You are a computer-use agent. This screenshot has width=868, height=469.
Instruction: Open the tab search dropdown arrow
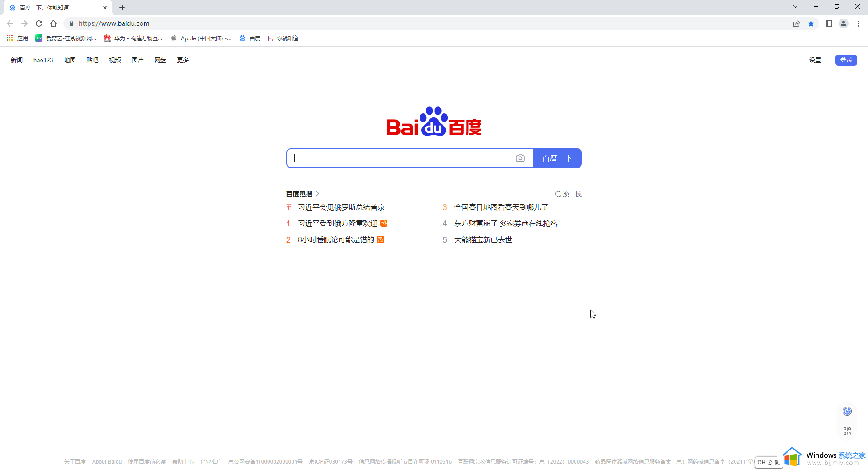[795, 6]
